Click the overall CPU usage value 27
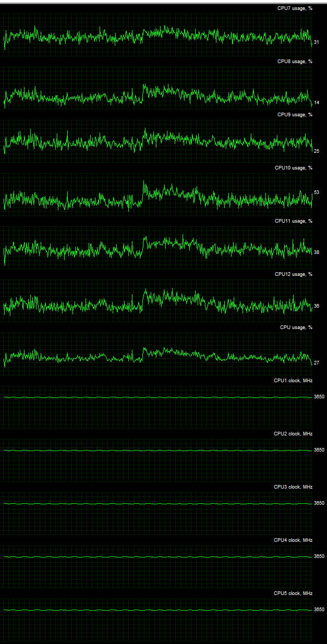 tap(317, 363)
